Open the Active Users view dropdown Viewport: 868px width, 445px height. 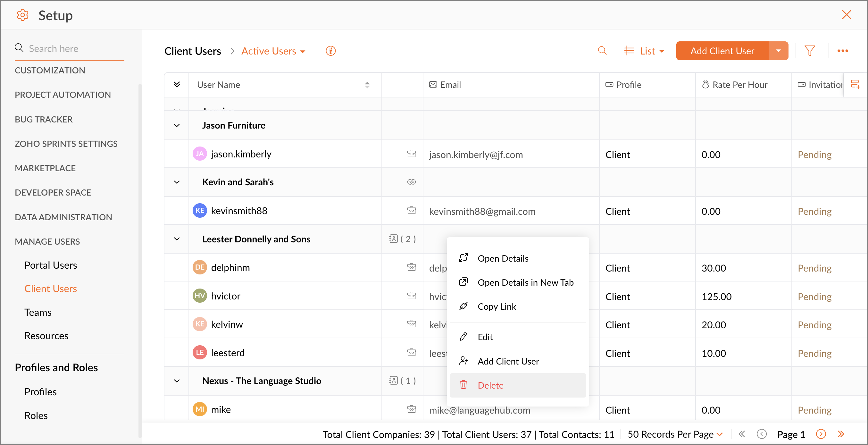coord(273,51)
